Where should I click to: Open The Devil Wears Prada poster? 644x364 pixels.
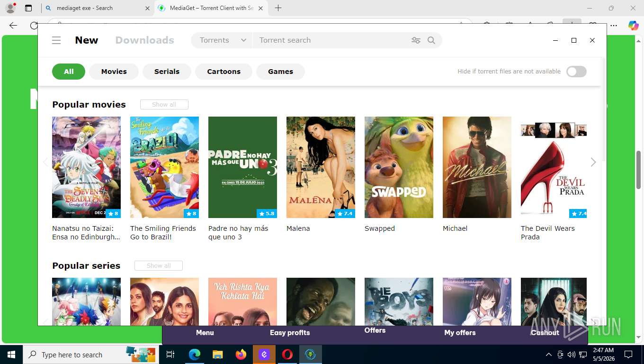(554, 167)
